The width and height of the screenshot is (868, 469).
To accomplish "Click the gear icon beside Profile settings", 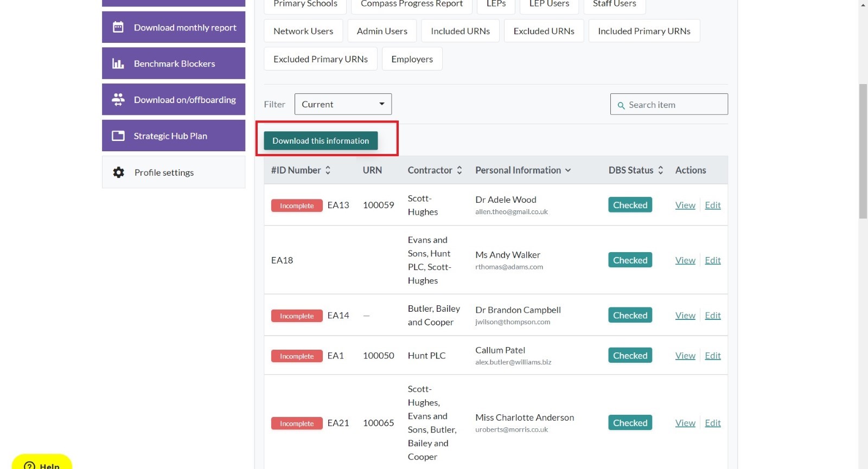I will [x=119, y=172].
